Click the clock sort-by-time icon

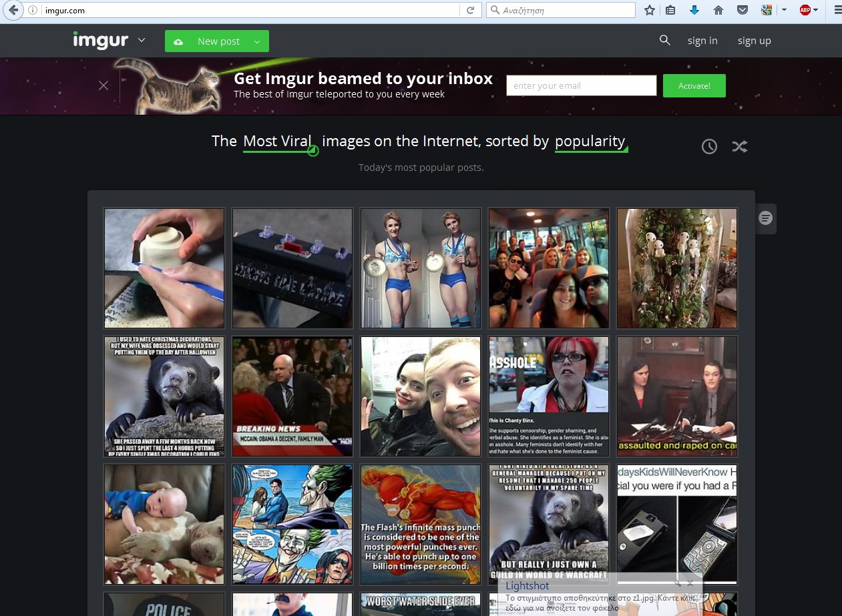pyautogui.click(x=709, y=147)
